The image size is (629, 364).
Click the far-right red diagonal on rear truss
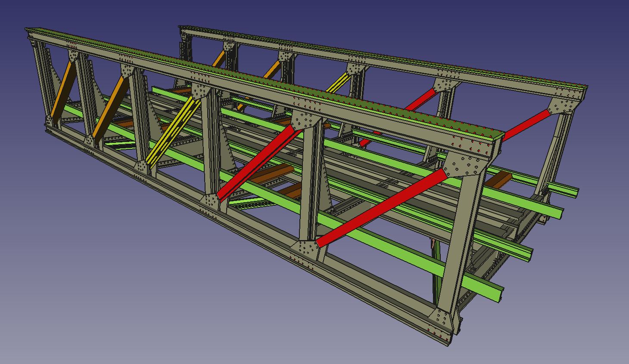pyautogui.click(x=526, y=125)
